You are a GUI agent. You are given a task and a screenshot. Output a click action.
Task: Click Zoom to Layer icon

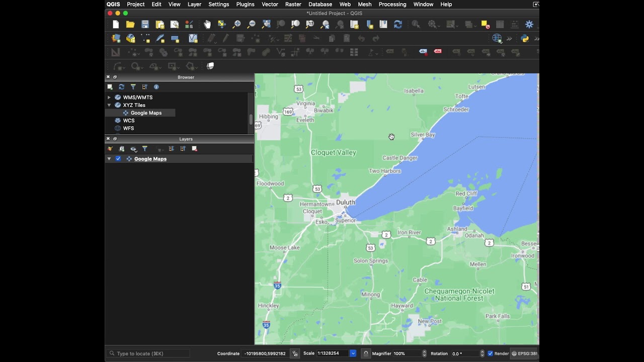pyautogui.click(x=295, y=24)
